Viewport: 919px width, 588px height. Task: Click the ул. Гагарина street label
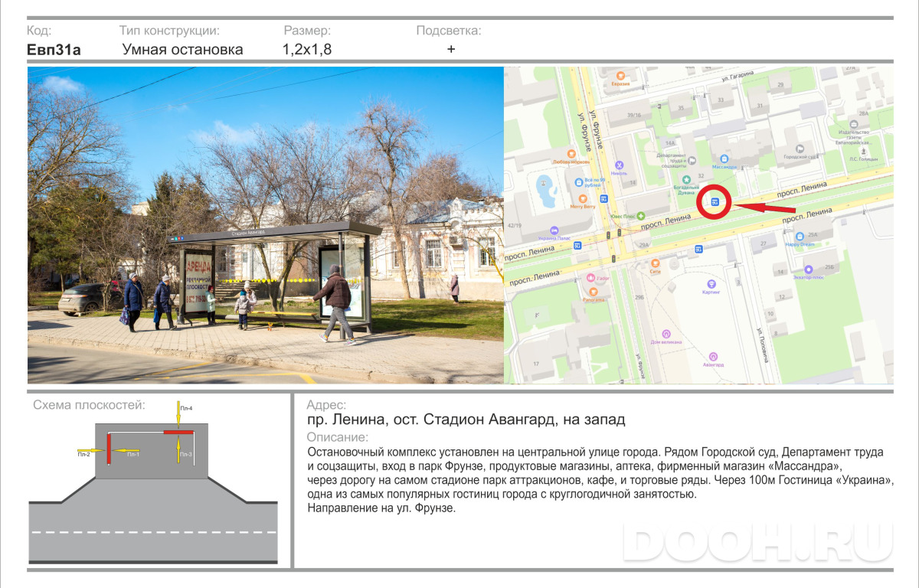tap(738, 76)
